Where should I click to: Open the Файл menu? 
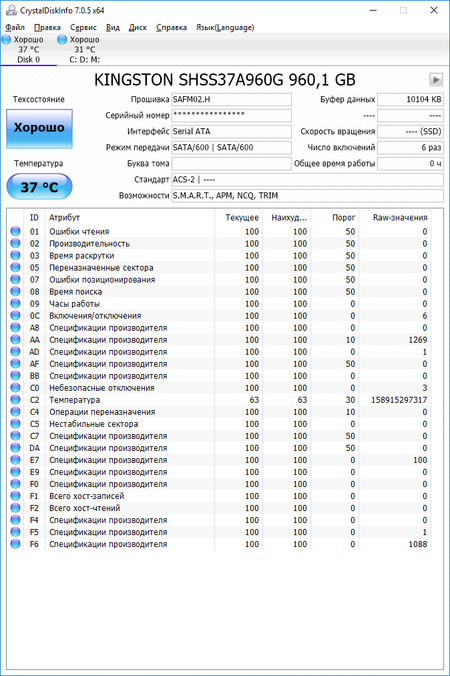pos(15,27)
